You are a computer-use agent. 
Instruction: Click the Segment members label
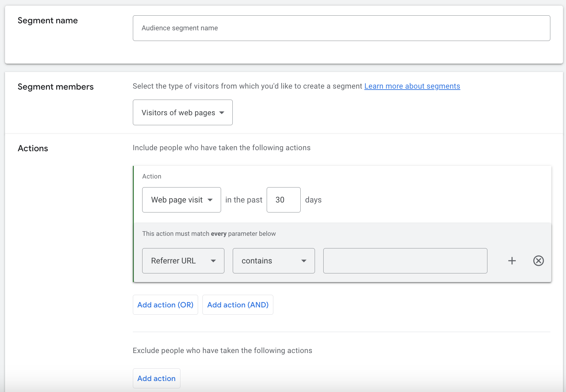56,87
